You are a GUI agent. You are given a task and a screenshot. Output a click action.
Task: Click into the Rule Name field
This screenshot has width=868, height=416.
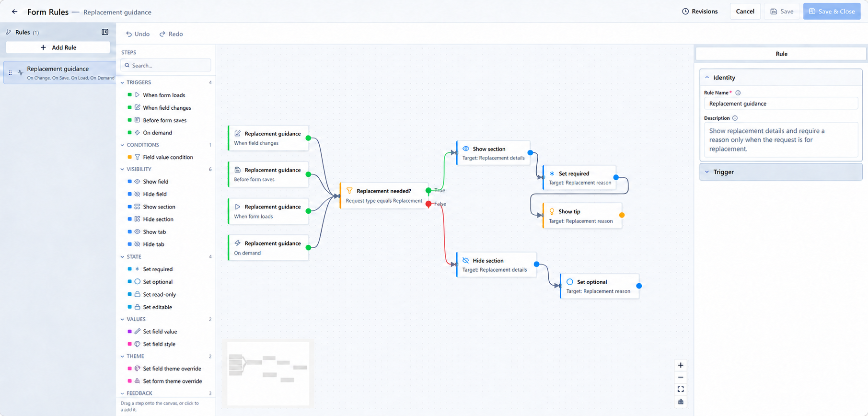(781, 104)
